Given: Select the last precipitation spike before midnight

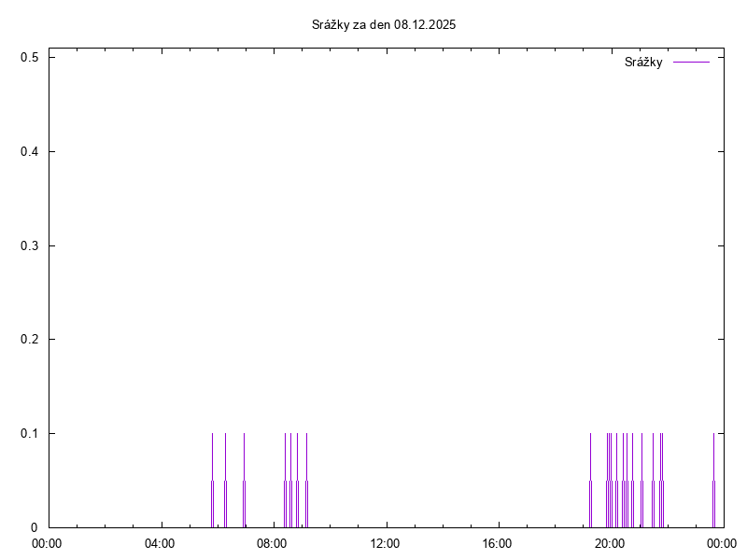Looking at the screenshot, I should 713,481.
